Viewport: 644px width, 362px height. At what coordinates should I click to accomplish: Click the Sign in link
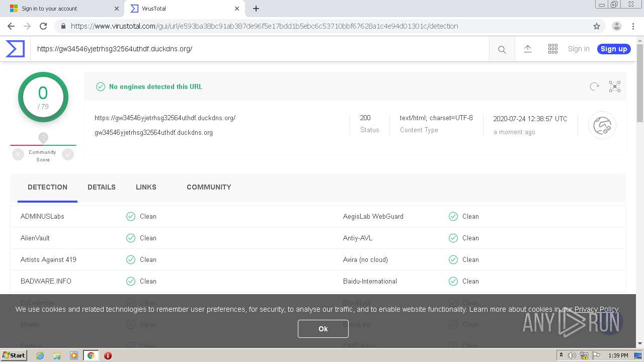[x=579, y=49]
